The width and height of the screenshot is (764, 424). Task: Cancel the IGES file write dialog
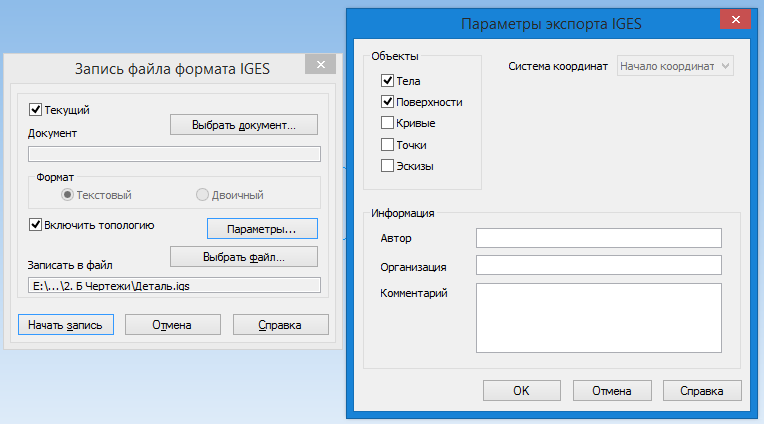tap(172, 325)
